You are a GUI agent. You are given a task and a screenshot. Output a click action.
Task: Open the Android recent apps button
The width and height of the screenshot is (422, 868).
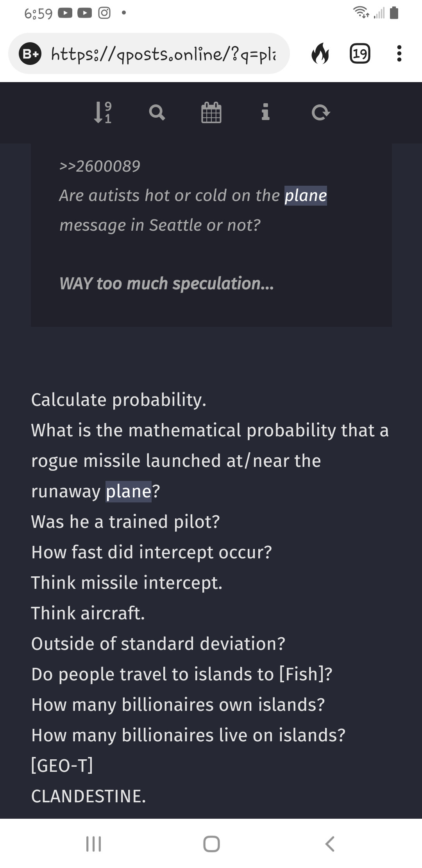[94, 843]
